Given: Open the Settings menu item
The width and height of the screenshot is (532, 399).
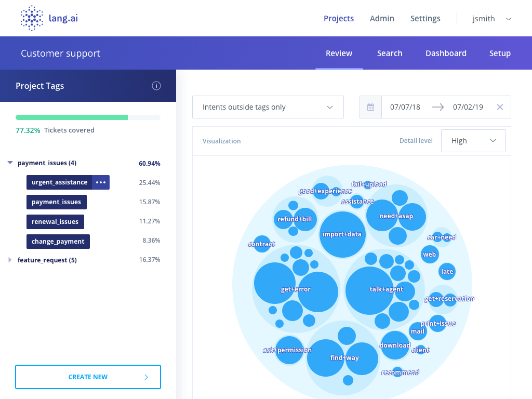Looking at the screenshot, I should click(x=425, y=18).
